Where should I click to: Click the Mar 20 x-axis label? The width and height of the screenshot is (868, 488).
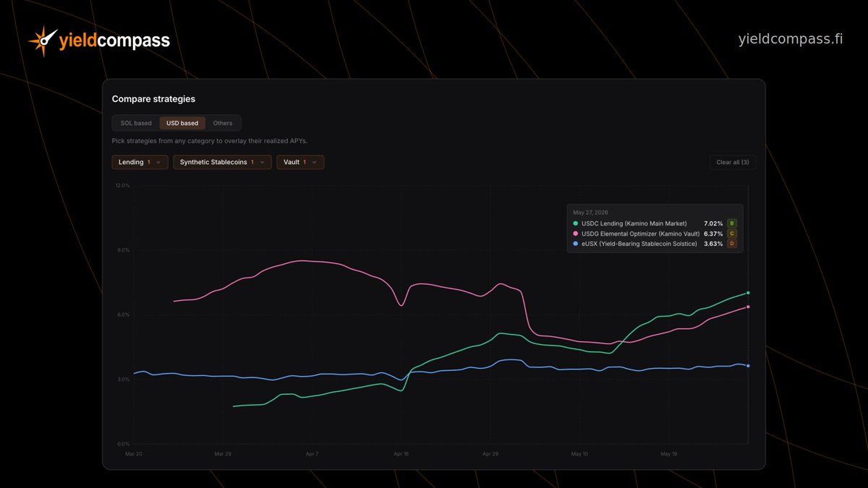tap(134, 455)
